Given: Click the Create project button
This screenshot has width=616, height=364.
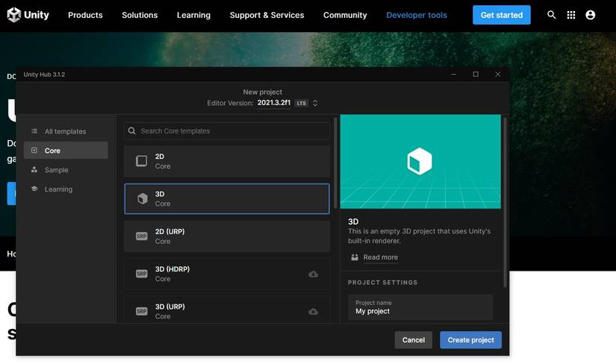Looking at the screenshot, I should point(470,340).
